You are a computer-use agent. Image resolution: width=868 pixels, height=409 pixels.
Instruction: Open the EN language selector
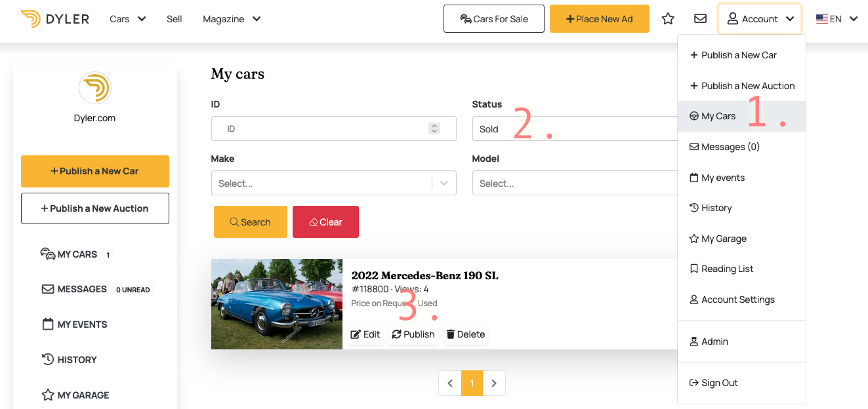(x=837, y=19)
